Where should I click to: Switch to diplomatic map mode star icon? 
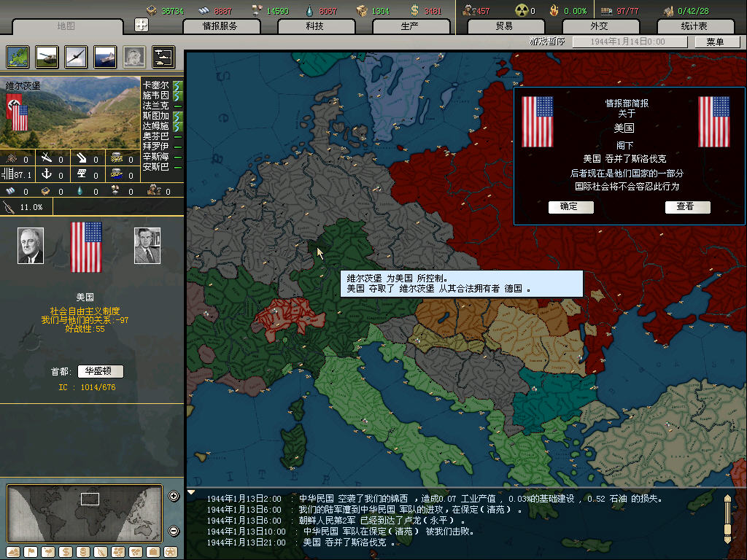tap(171, 552)
